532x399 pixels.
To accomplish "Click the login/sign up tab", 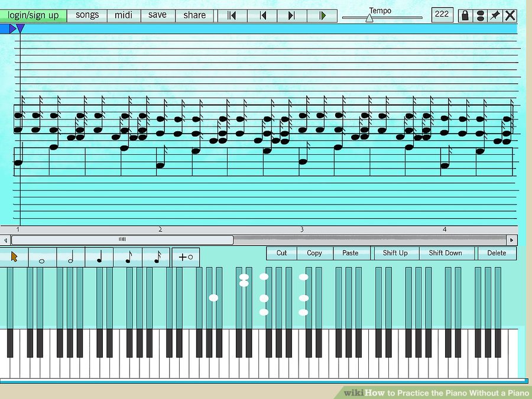I will pyautogui.click(x=33, y=15).
